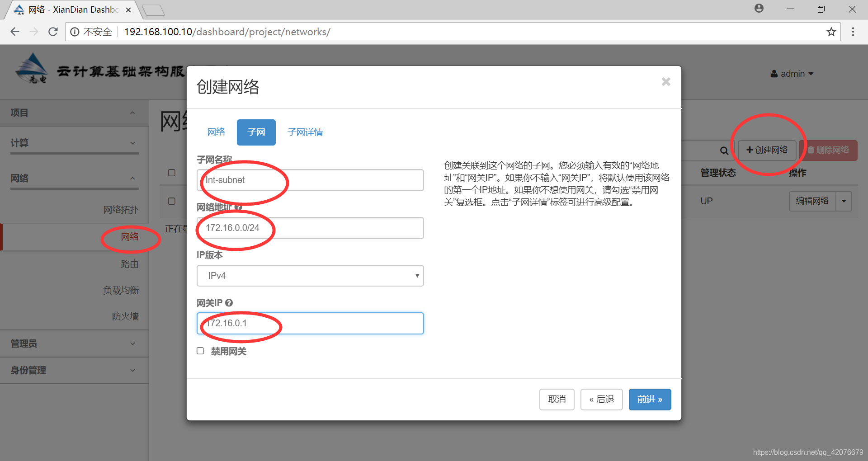868x461 pixels.
Task: Click the 前进 » button
Action: pos(650,400)
